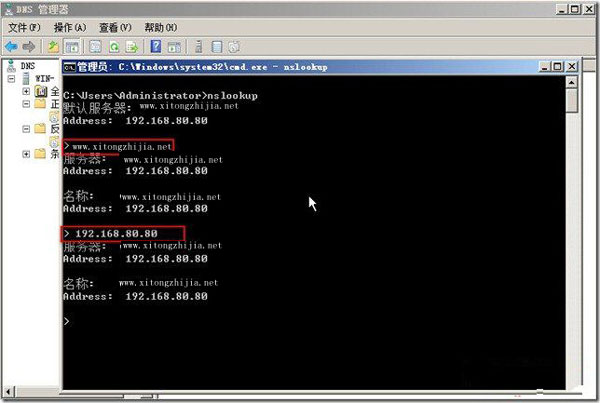600x403 pixels.
Task: Toggle the show/hide console tree icon
Action: pos(72,47)
